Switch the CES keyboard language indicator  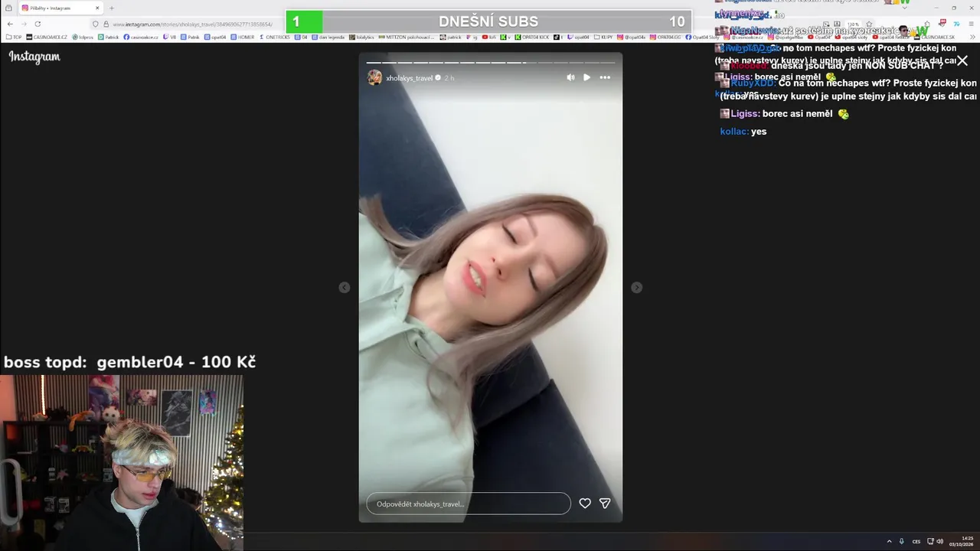pyautogui.click(x=916, y=542)
